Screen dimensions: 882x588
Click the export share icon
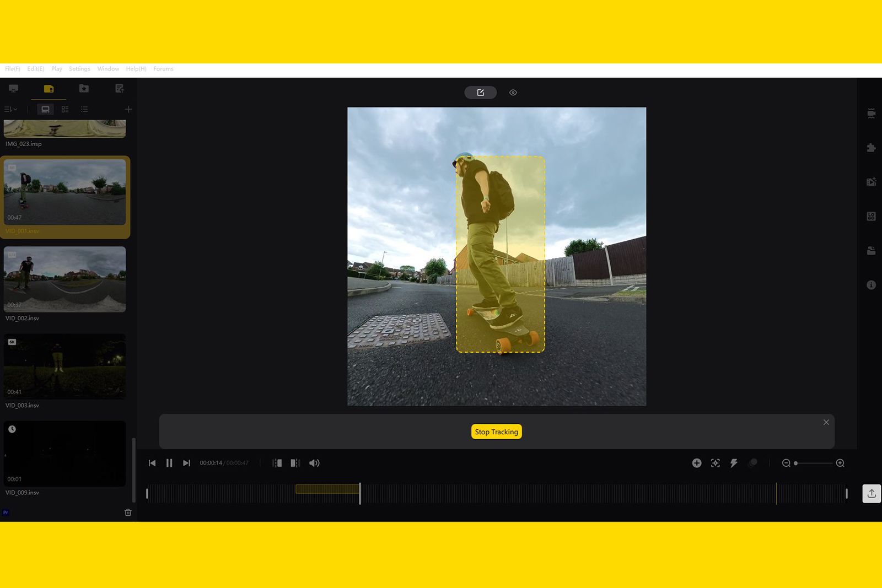click(x=871, y=493)
